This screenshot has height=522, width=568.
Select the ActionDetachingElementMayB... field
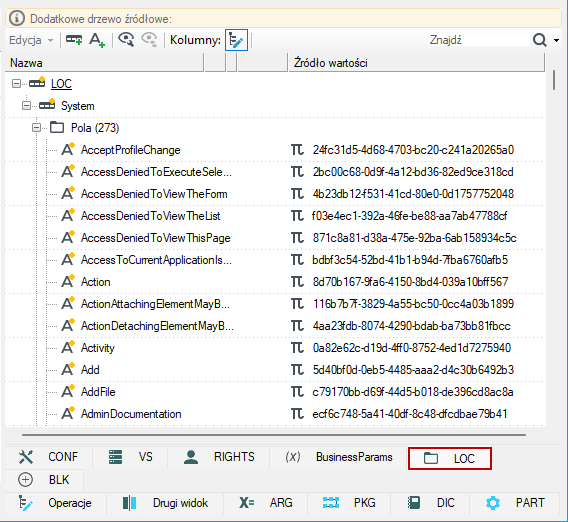point(157,326)
